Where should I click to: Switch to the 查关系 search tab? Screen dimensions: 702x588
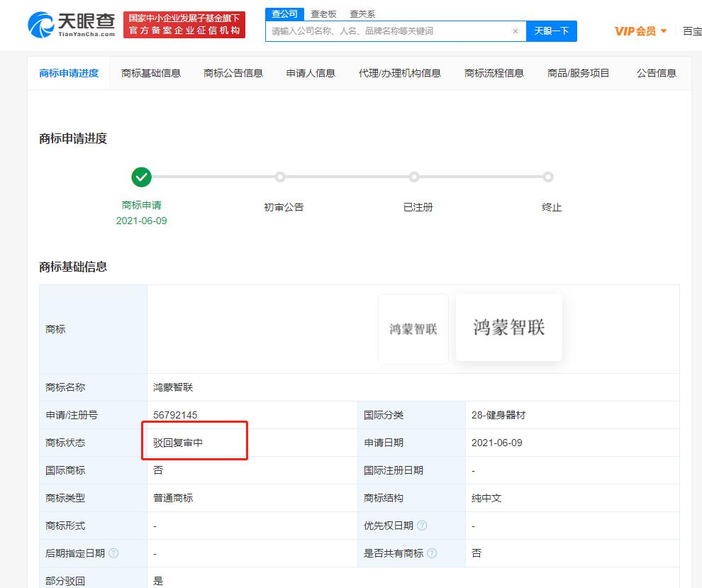362,14
